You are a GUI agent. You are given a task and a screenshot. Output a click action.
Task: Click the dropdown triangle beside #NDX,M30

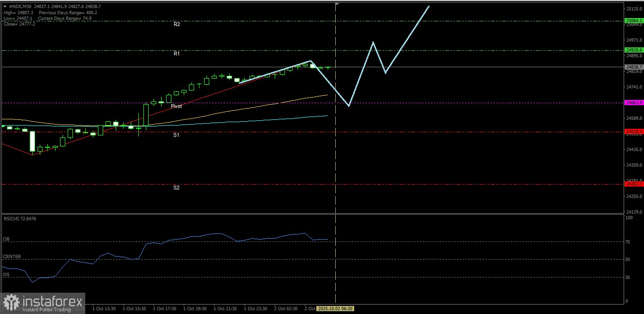coord(6,7)
